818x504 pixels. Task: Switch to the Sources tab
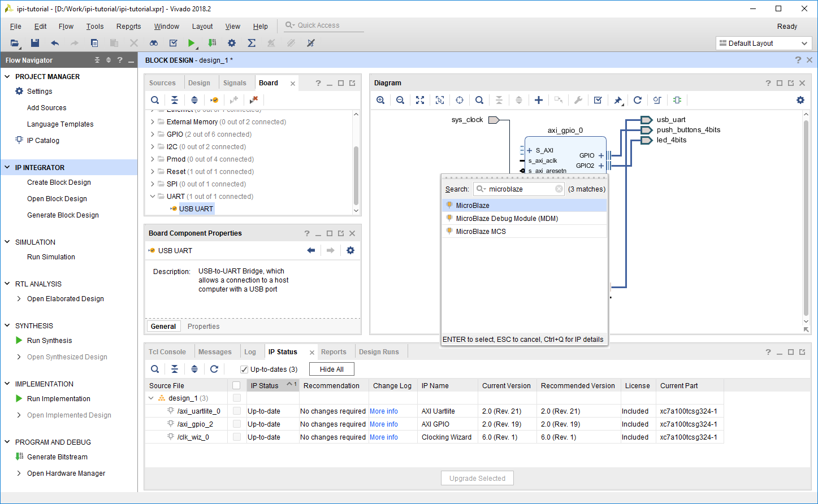pyautogui.click(x=162, y=83)
